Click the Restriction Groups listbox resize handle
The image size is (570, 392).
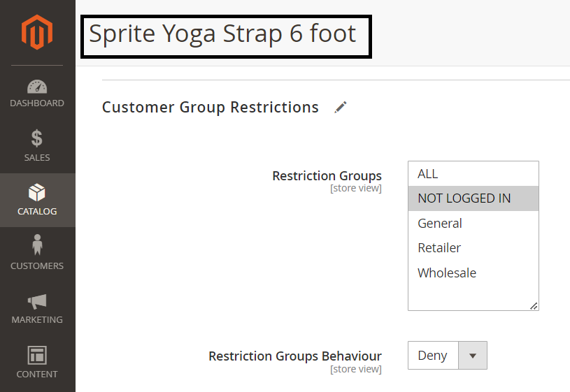pos(534,305)
